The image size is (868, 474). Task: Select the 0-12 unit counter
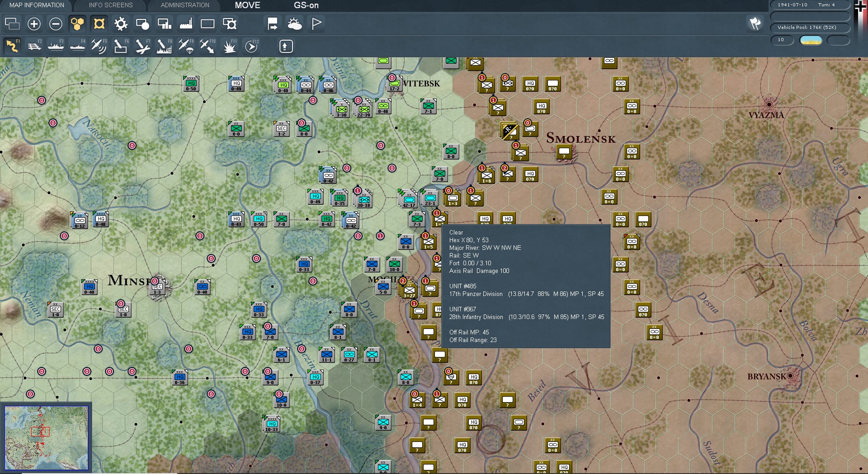coord(80,221)
